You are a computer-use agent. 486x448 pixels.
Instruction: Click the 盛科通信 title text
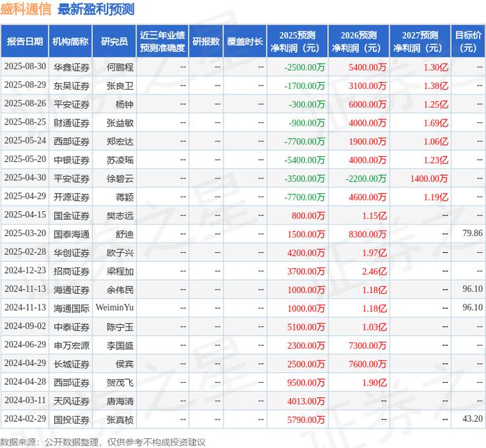click(x=26, y=8)
